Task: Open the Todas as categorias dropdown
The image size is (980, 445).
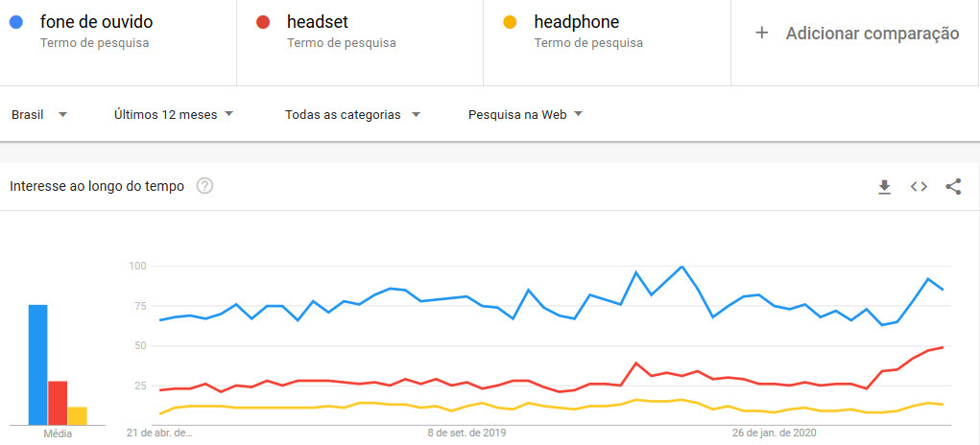Action: pos(352,115)
